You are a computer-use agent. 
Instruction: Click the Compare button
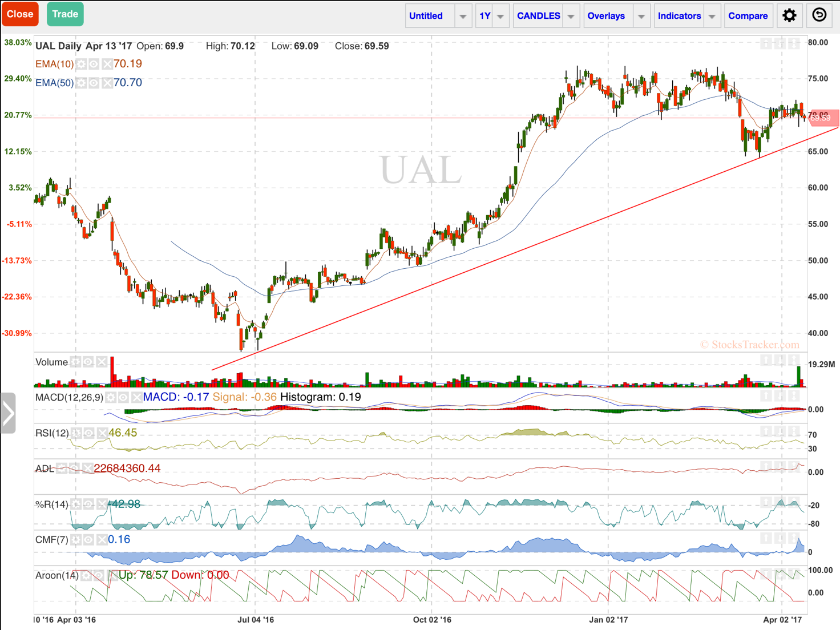[x=748, y=16]
